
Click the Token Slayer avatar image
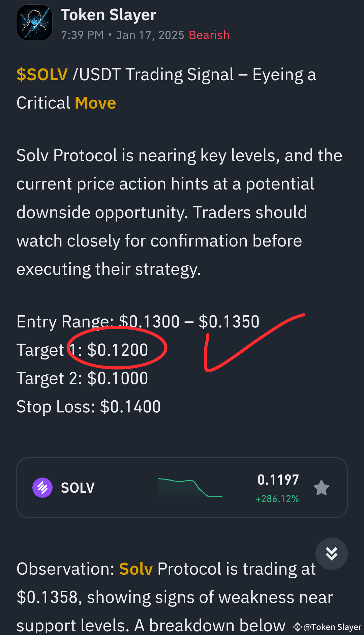[34, 22]
